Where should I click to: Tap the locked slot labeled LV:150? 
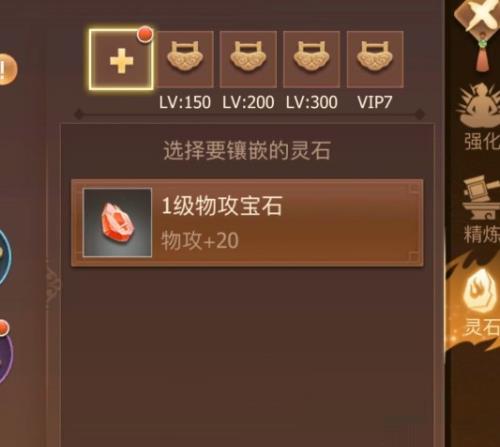point(185,59)
